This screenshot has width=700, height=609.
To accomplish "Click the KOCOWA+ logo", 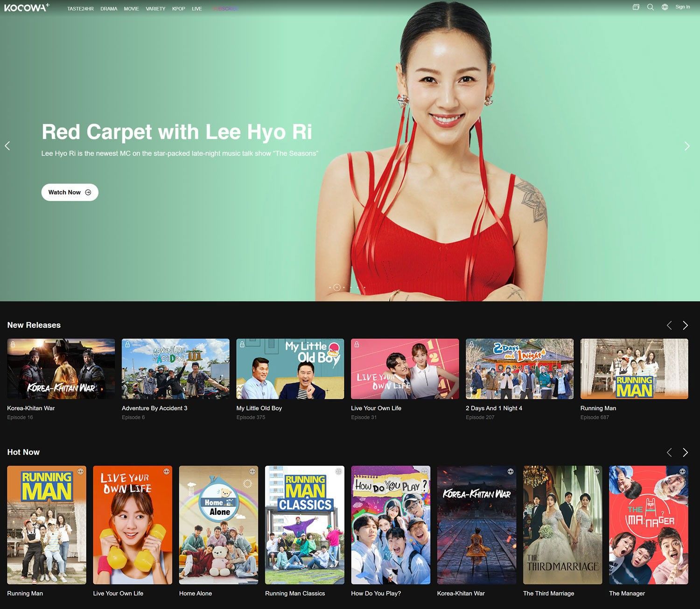I will click(27, 7).
